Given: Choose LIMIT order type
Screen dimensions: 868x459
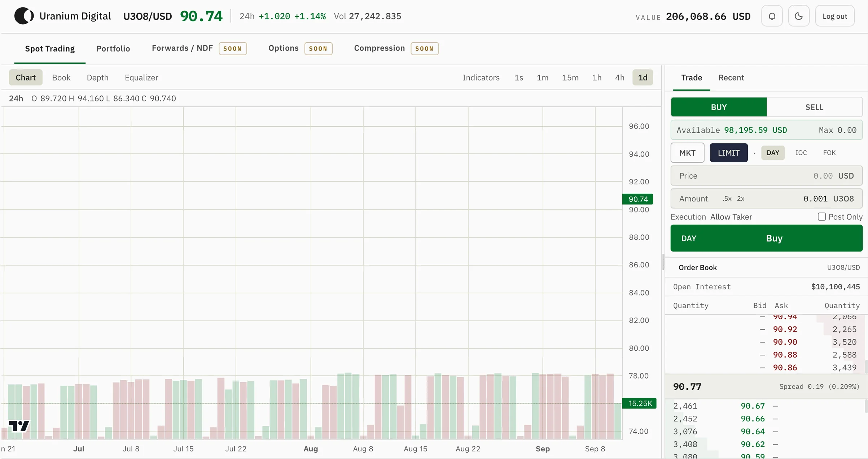Looking at the screenshot, I should tap(728, 153).
